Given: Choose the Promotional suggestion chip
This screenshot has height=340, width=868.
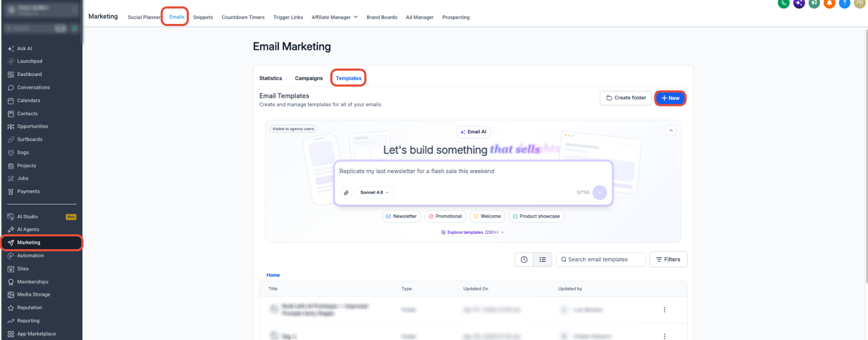Looking at the screenshot, I should coord(445,216).
